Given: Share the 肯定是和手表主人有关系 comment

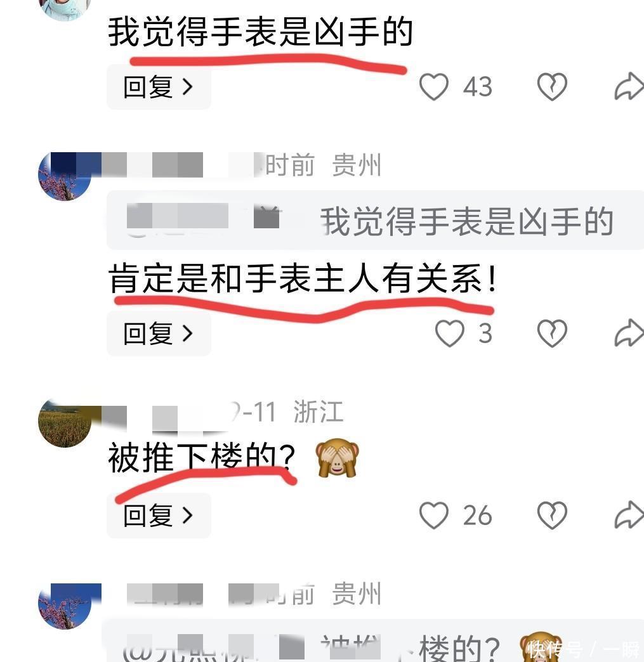Looking at the screenshot, I should click(629, 333).
